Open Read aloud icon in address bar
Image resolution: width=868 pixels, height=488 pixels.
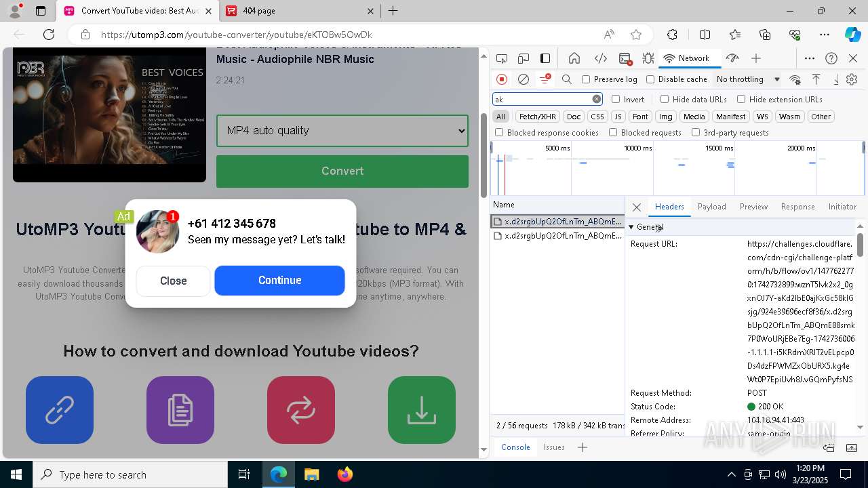(609, 35)
